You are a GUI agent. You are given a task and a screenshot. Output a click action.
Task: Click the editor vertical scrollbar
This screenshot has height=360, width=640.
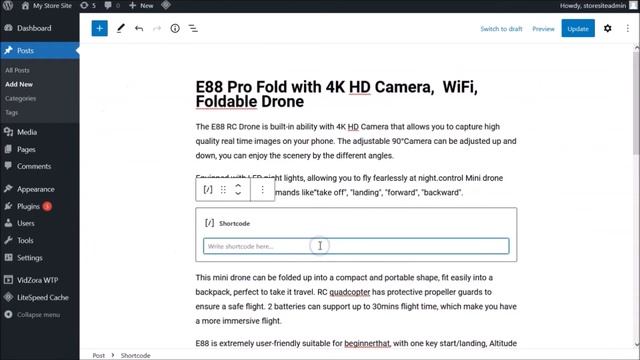coord(636,102)
